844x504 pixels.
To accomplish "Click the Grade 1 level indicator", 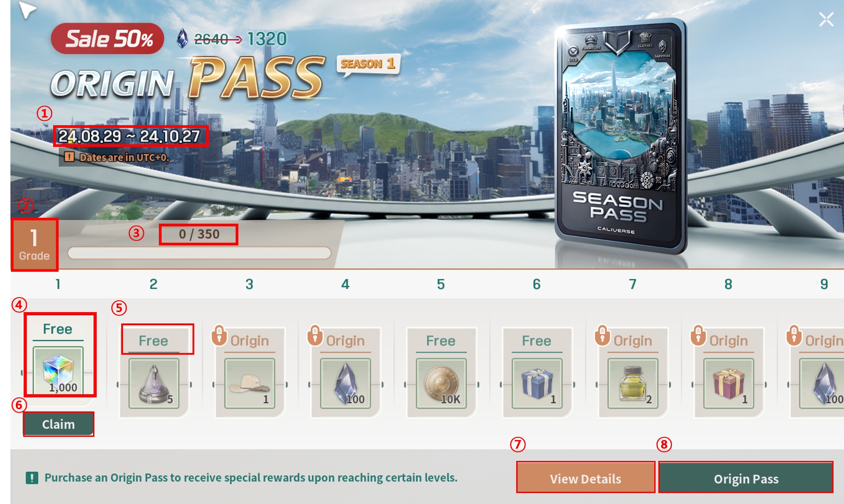I will point(35,245).
